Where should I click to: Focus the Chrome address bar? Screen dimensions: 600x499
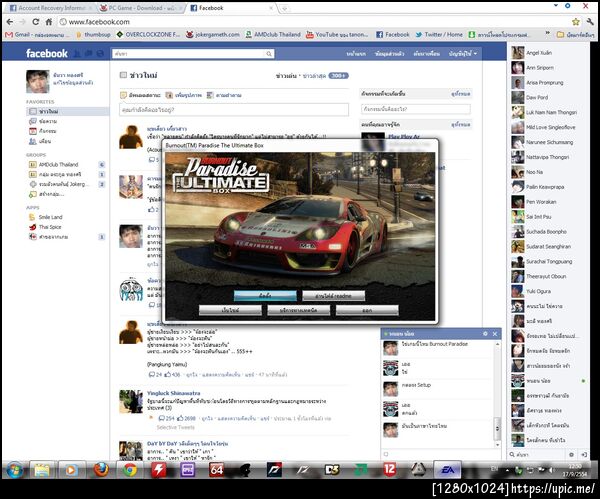pos(314,22)
